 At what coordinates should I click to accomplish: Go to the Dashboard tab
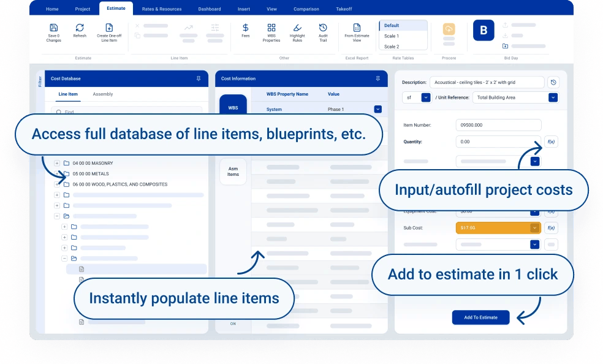[210, 9]
